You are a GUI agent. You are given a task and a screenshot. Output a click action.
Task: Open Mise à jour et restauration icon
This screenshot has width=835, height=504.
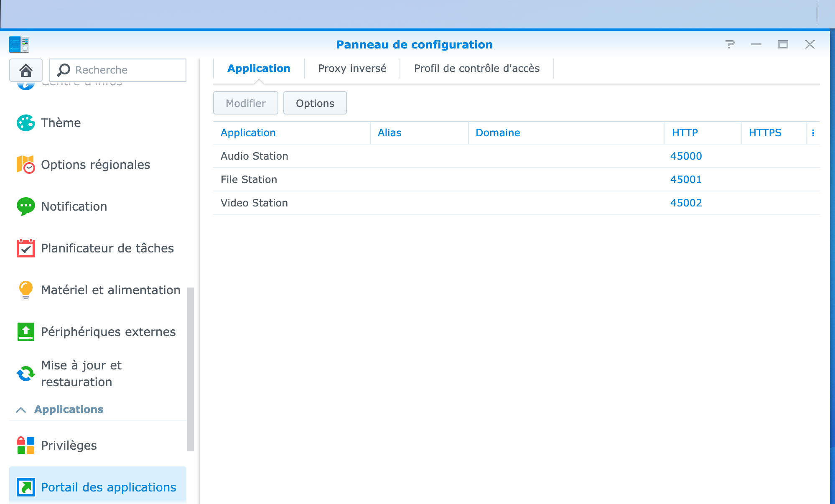(26, 374)
